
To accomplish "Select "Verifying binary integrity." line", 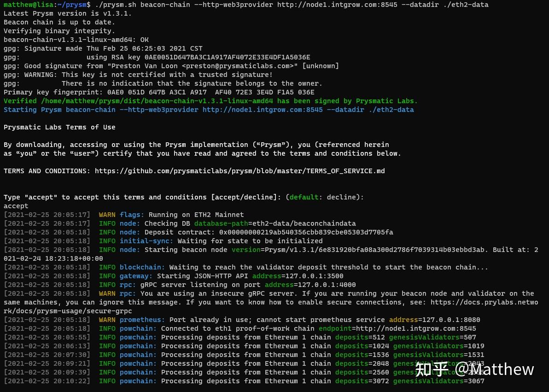I will pyautogui.click(x=59, y=31).
